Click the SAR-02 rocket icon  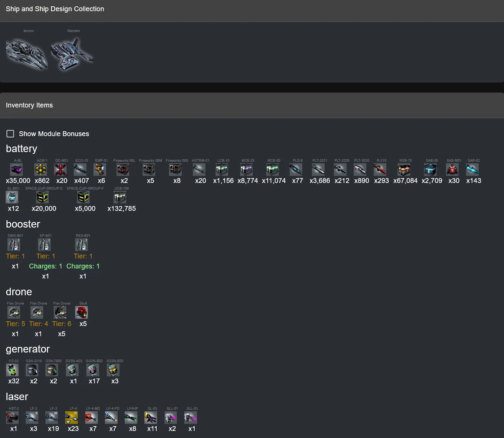(472, 170)
